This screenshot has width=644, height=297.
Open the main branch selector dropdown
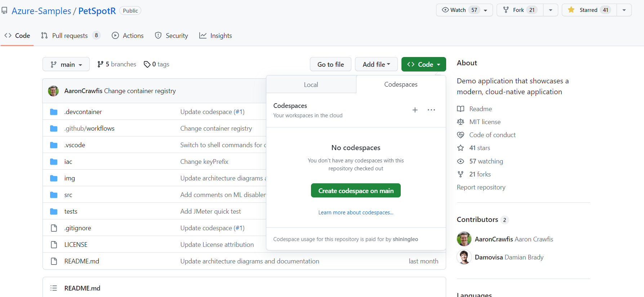point(66,64)
